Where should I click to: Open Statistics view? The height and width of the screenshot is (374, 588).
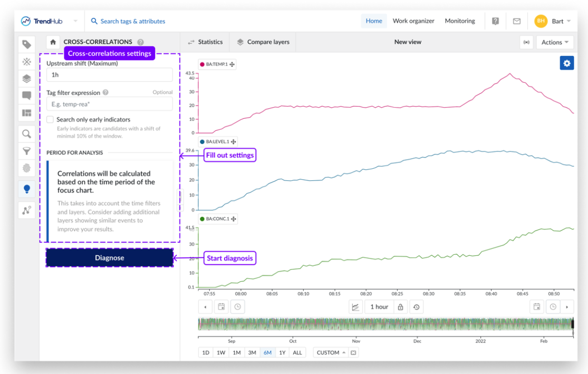(206, 42)
